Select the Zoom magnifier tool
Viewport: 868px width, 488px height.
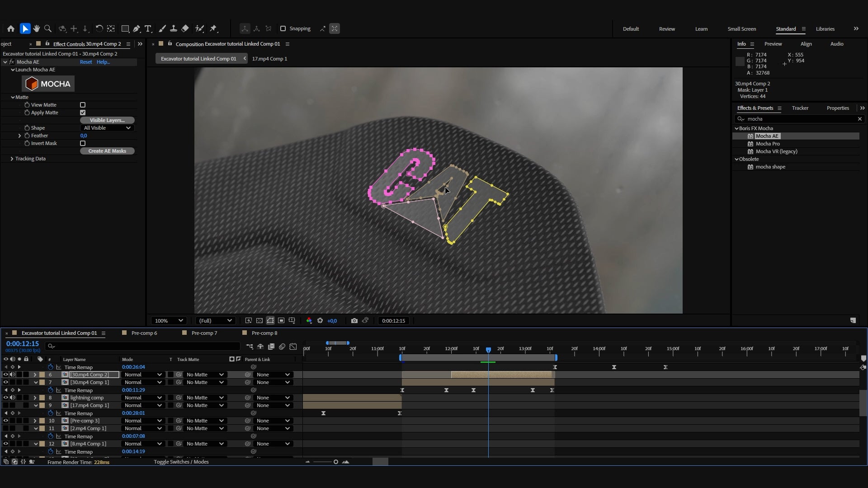48,28
